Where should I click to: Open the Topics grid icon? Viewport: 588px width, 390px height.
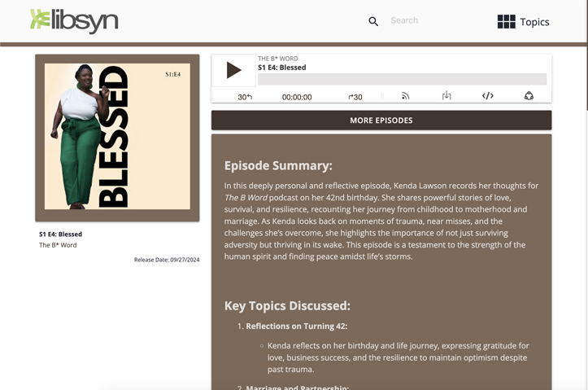[506, 22]
